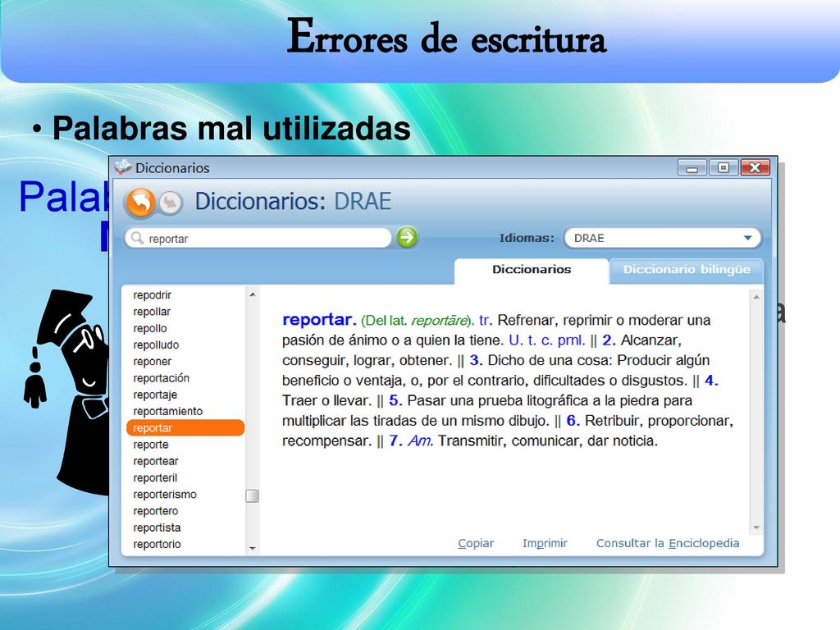Screen dimensions: 840x630
Task: Click the slide title 'Errores de escritura'
Action: (446, 37)
